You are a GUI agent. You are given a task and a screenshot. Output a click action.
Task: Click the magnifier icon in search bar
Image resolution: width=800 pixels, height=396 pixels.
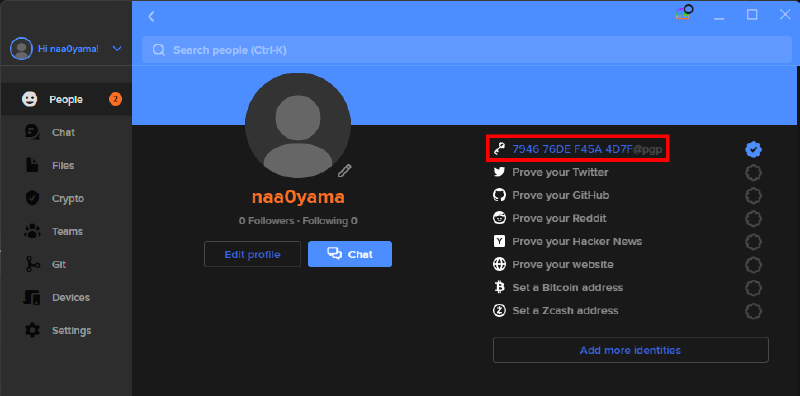pos(159,50)
